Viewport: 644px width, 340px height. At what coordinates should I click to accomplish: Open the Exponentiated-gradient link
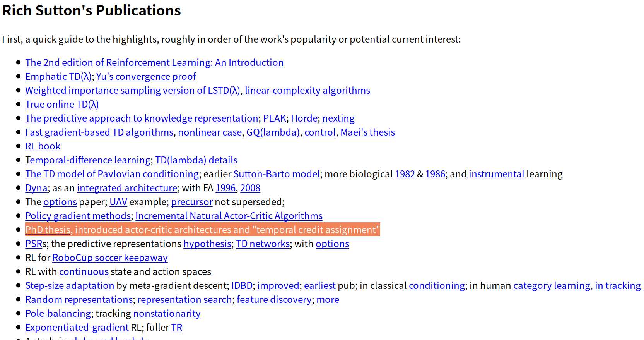77,328
